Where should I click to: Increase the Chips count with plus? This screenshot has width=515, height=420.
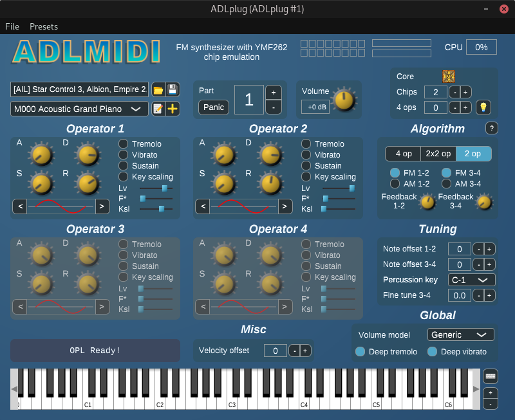[x=465, y=92]
